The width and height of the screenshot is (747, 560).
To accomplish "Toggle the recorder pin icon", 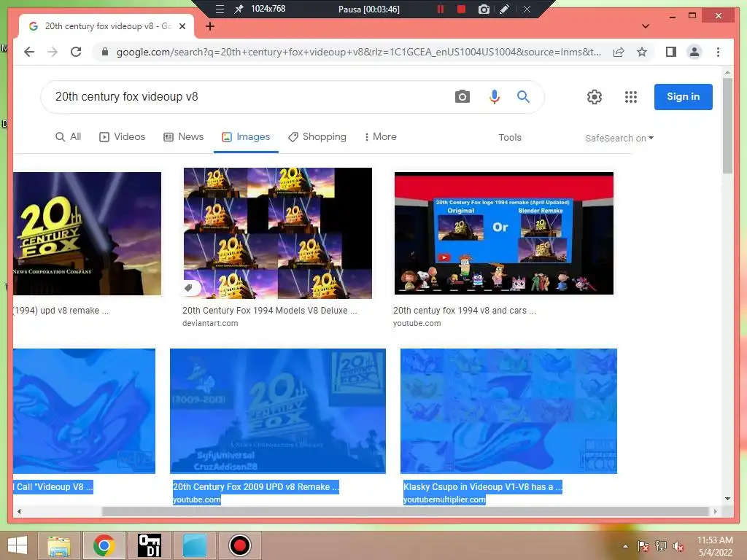I will click(x=239, y=9).
